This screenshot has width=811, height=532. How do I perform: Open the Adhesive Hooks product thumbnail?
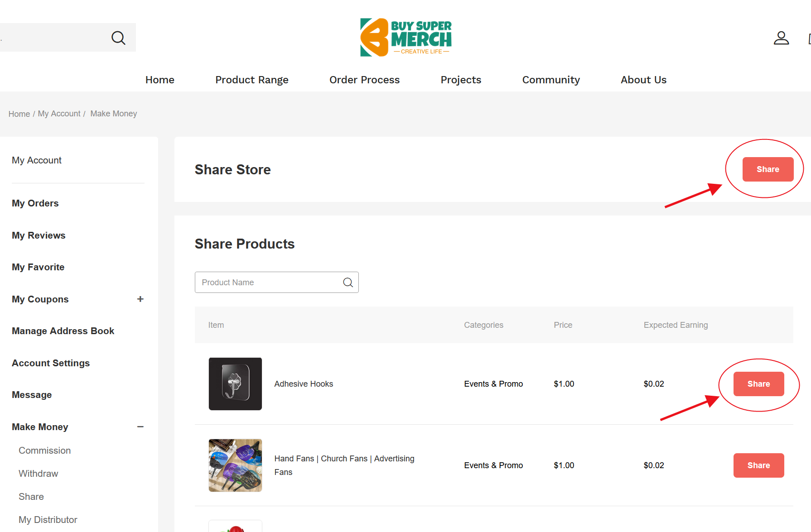[x=235, y=384]
